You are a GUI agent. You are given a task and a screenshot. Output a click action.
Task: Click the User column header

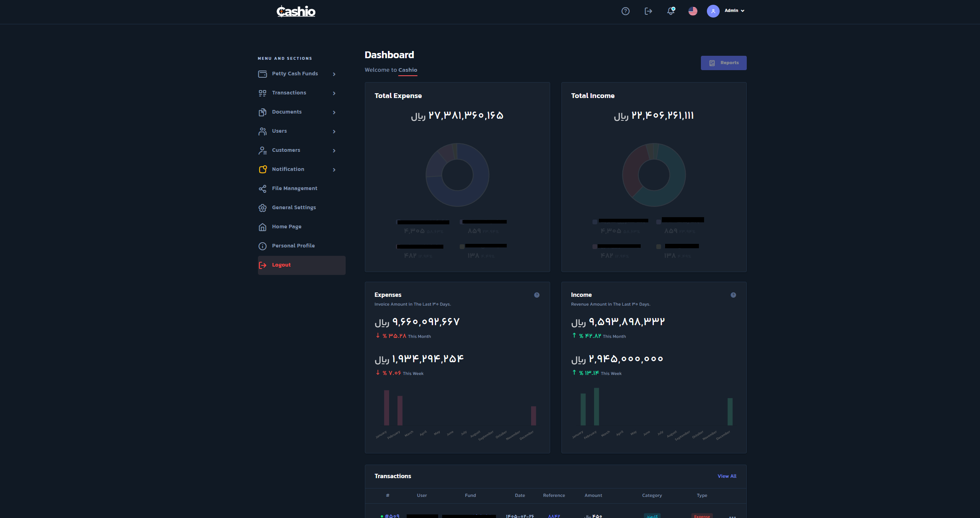(422, 496)
